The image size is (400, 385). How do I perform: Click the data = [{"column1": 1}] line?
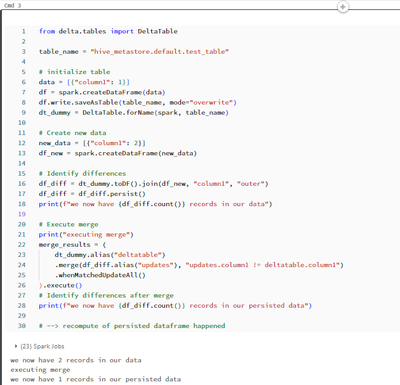click(84, 82)
